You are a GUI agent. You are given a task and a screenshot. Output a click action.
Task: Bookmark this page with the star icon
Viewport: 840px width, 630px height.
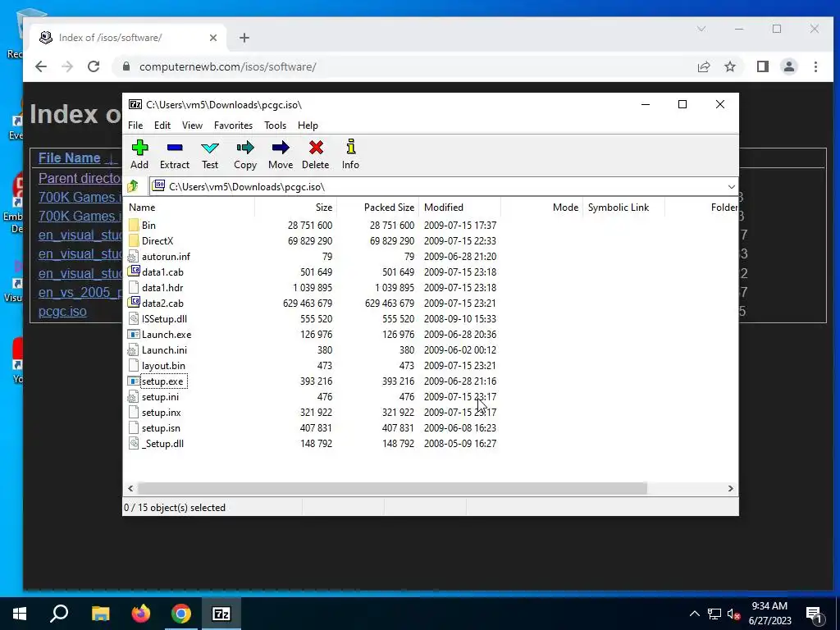730,67
